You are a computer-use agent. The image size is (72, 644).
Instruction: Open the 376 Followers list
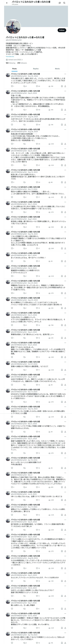[x=22, y=63]
